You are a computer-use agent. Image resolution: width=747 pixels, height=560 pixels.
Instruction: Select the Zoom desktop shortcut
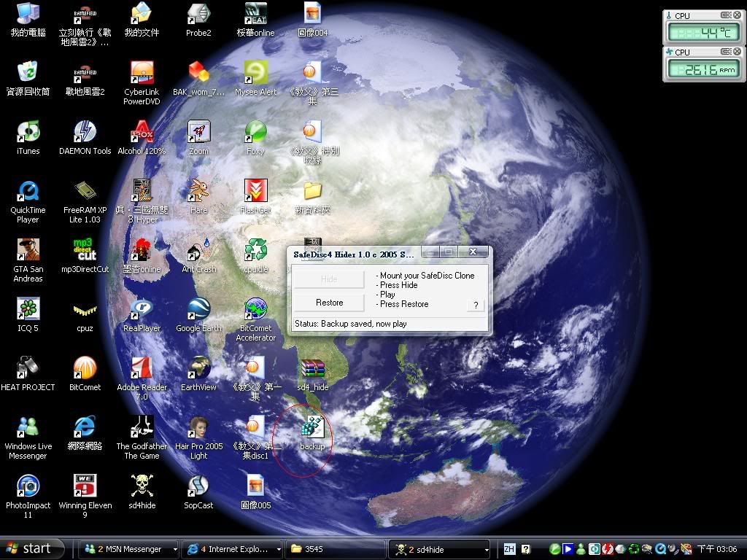point(198,132)
